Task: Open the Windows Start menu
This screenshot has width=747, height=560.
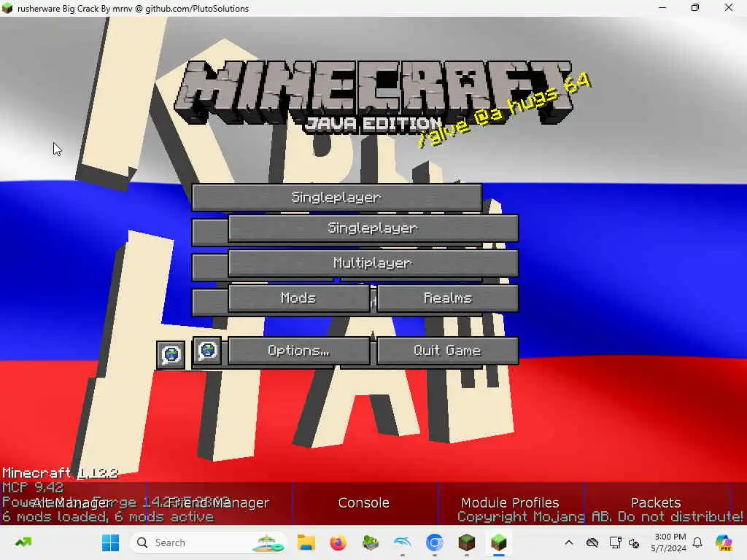Action: click(111, 542)
